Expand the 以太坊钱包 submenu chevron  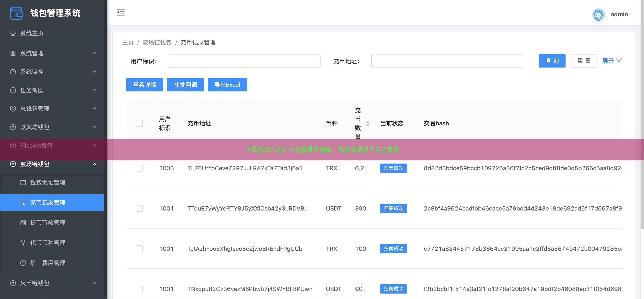point(94,127)
